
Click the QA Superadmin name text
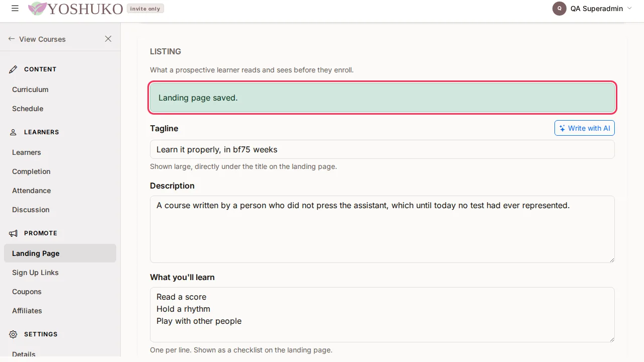[597, 9]
